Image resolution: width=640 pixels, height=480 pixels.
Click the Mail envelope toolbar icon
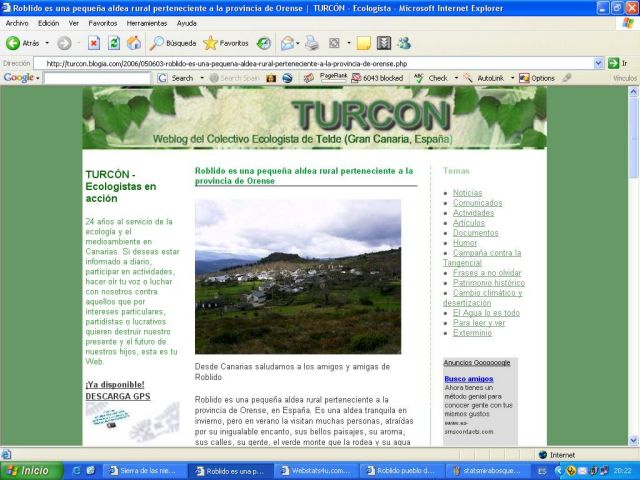287,43
